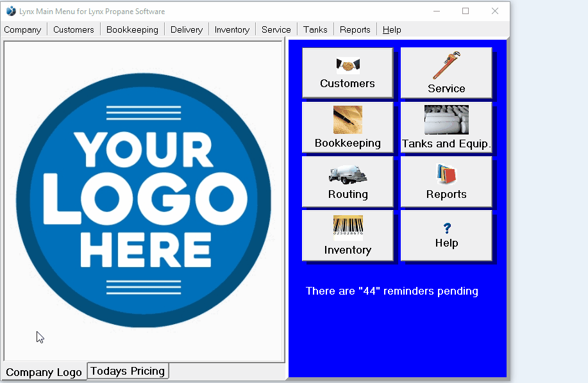Select the Tanks and Equip. tank icon

coord(446,127)
